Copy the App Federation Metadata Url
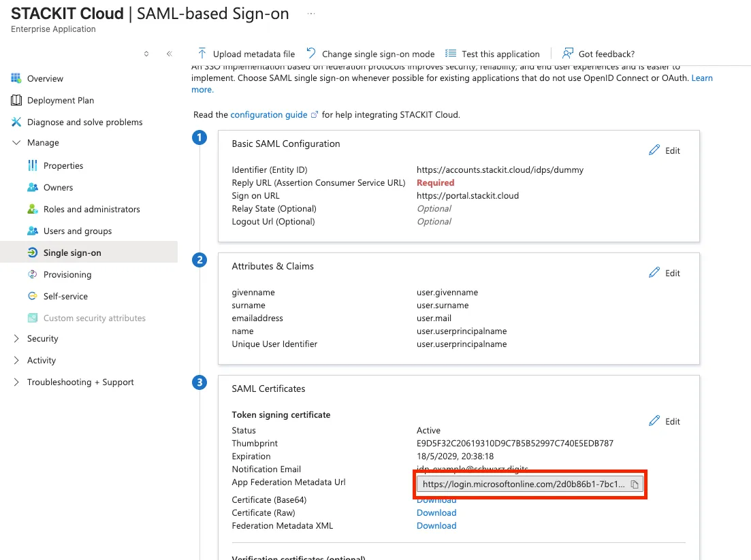Image resolution: width=751 pixels, height=560 pixels. pos(635,484)
